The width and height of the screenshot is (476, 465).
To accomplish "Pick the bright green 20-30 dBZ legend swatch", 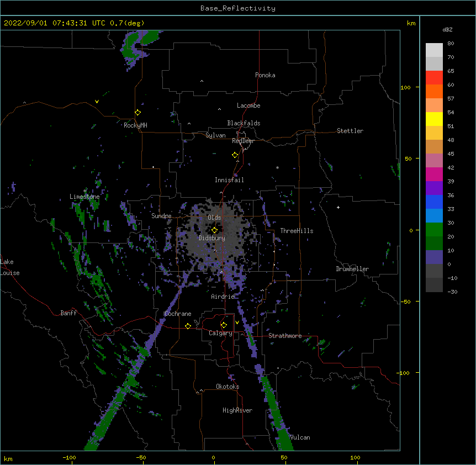I will pos(434,230).
